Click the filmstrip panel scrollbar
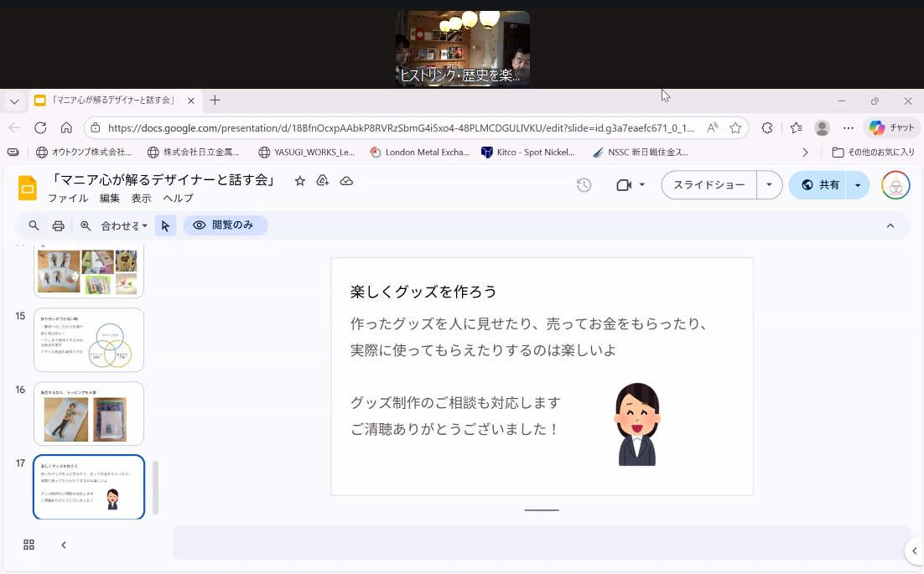924x574 pixels. coord(156,488)
